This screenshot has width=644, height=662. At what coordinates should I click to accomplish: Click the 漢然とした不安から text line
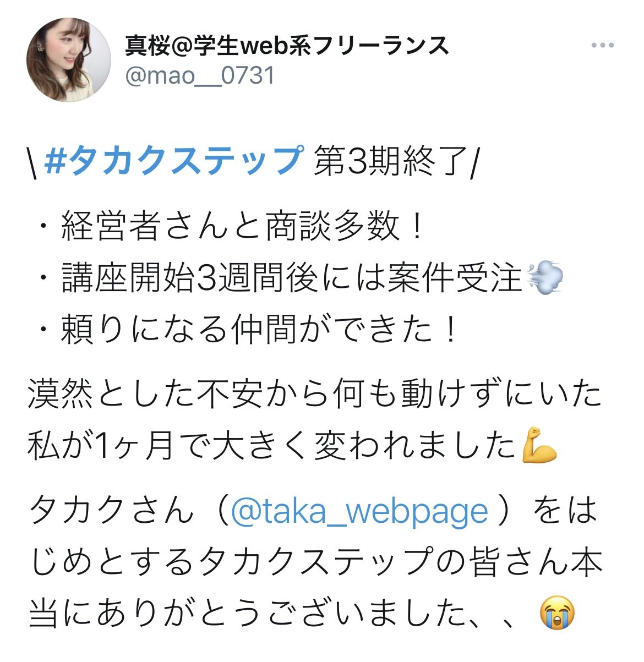315,394
